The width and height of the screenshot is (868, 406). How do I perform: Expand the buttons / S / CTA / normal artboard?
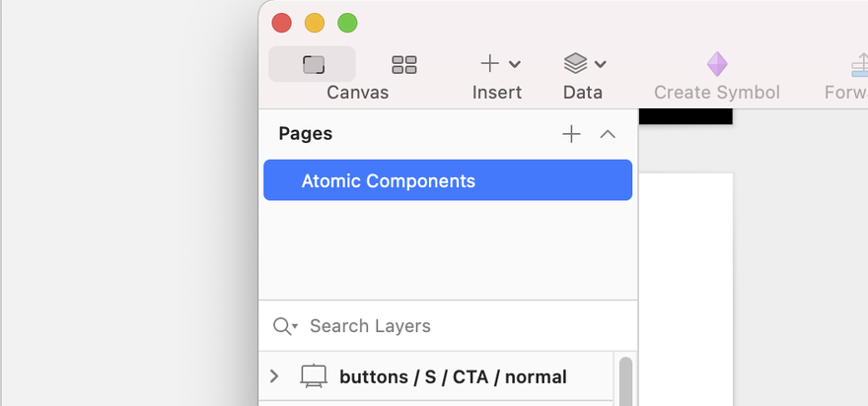274,376
